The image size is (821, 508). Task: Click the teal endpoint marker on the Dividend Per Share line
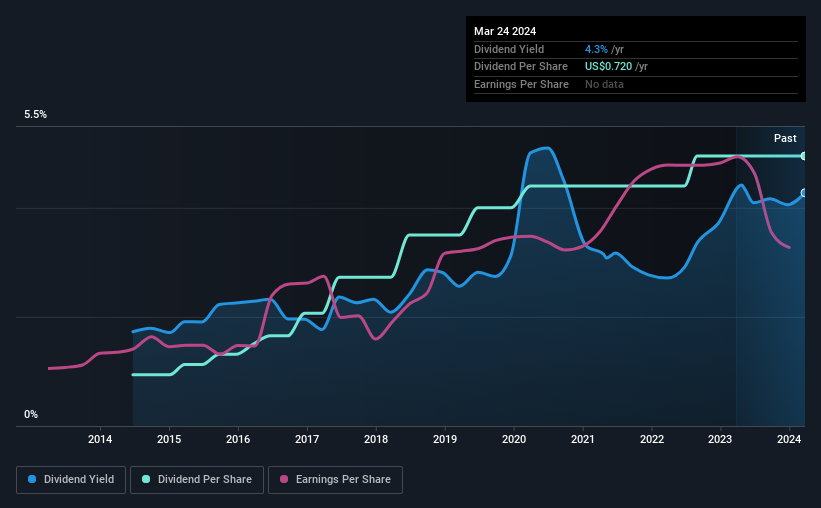[803, 156]
